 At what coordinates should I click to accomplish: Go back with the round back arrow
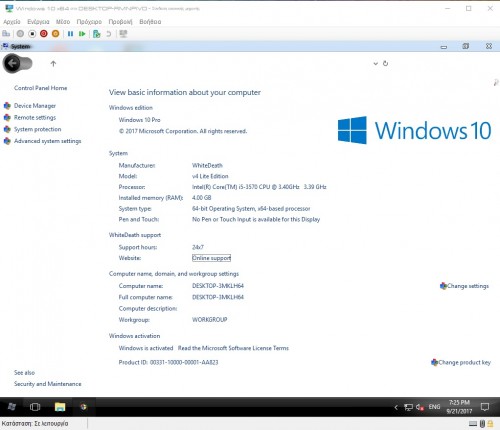12,63
